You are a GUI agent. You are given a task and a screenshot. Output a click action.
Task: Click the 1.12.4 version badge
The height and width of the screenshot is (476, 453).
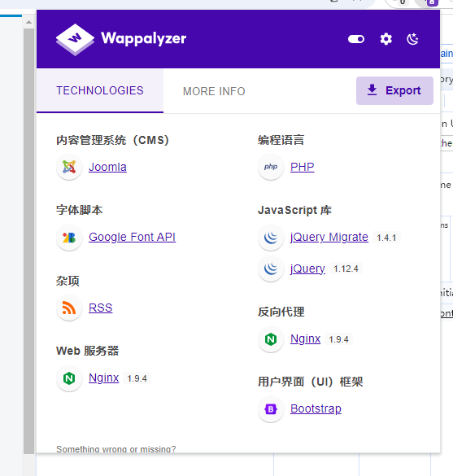click(x=346, y=269)
